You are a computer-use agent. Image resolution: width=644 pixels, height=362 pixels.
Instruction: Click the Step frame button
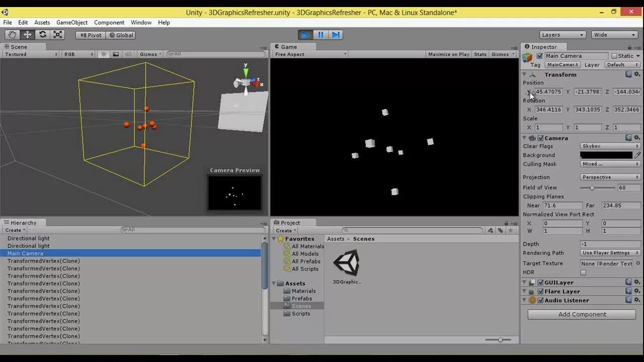pyautogui.click(x=336, y=35)
